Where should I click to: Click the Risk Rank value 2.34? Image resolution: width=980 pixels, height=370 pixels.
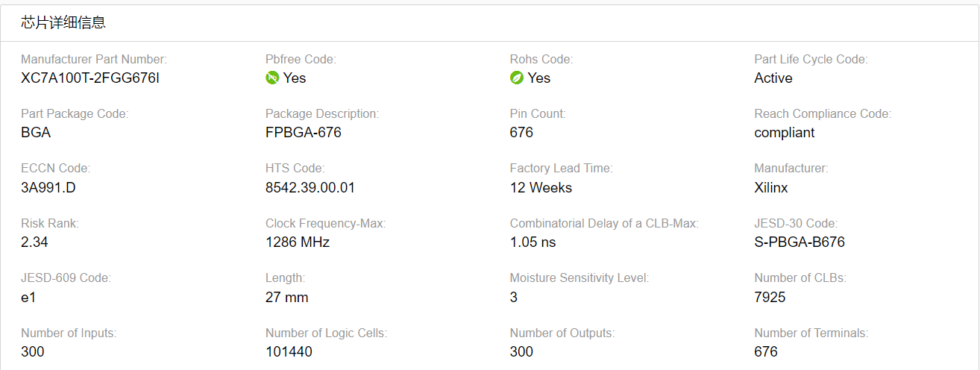click(34, 242)
